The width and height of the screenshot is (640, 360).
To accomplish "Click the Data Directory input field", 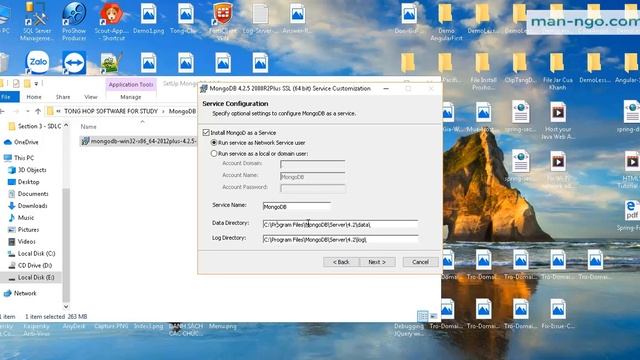I will (340, 224).
